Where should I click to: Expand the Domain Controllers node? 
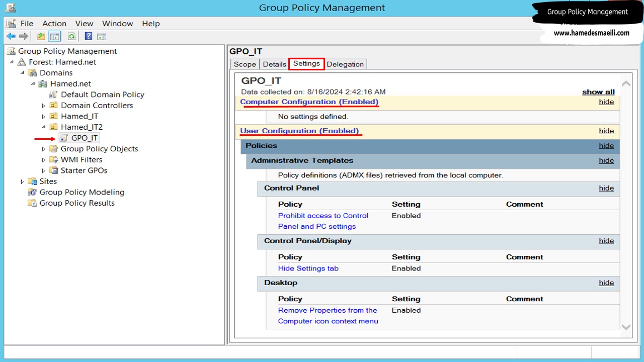[44, 106]
